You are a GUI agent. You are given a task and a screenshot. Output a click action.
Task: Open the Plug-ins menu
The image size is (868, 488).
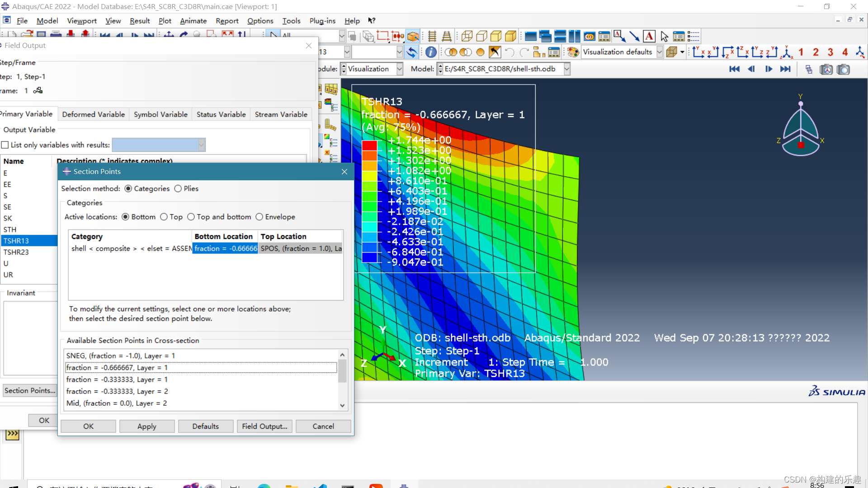[322, 21]
